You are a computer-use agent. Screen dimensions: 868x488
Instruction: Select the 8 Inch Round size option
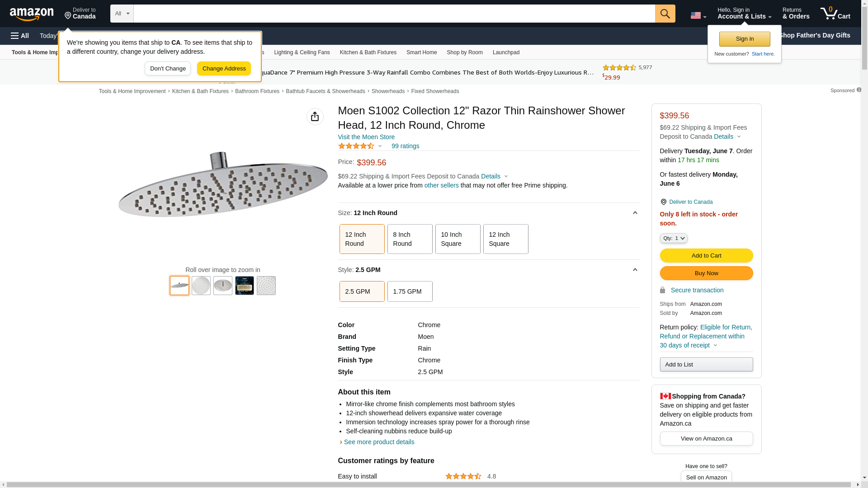tap(410, 239)
